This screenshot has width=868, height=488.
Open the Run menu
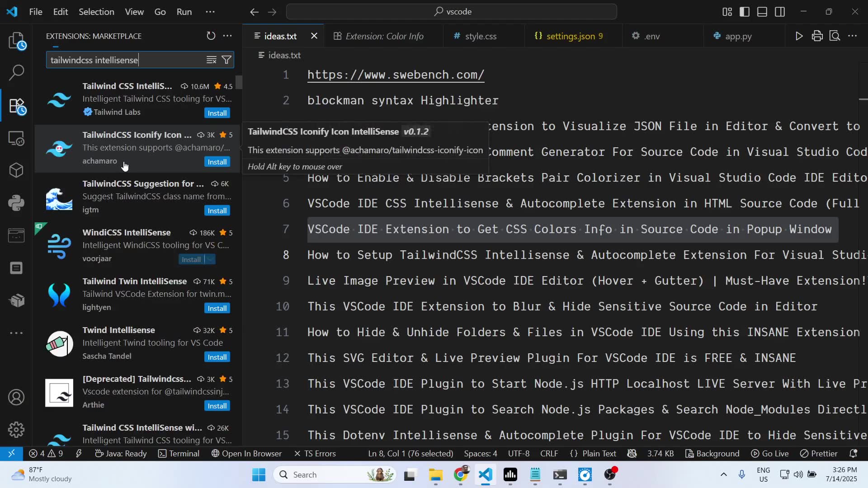coord(184,12)
